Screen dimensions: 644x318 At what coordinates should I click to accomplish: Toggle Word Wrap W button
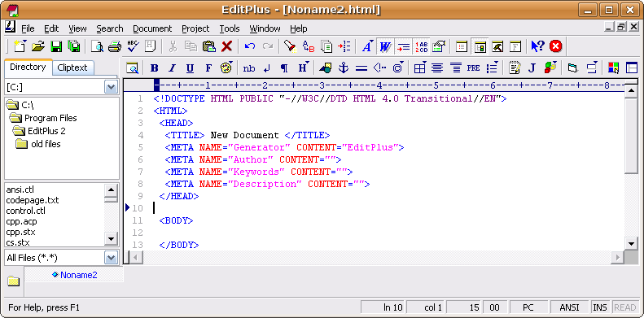(x=386, y=46)
